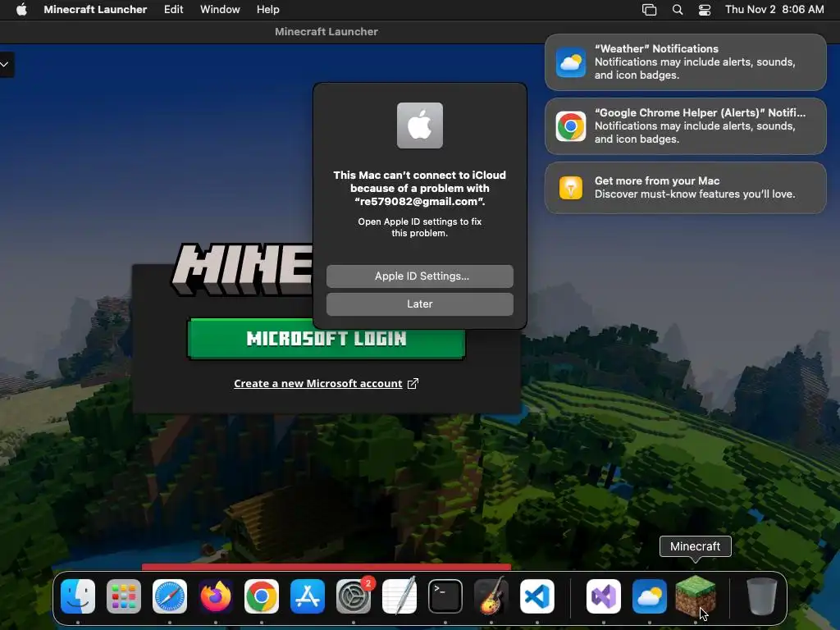Open Finder from the dock
The width and height of the screenshot is (840, 630).
(x=78, y=596)
